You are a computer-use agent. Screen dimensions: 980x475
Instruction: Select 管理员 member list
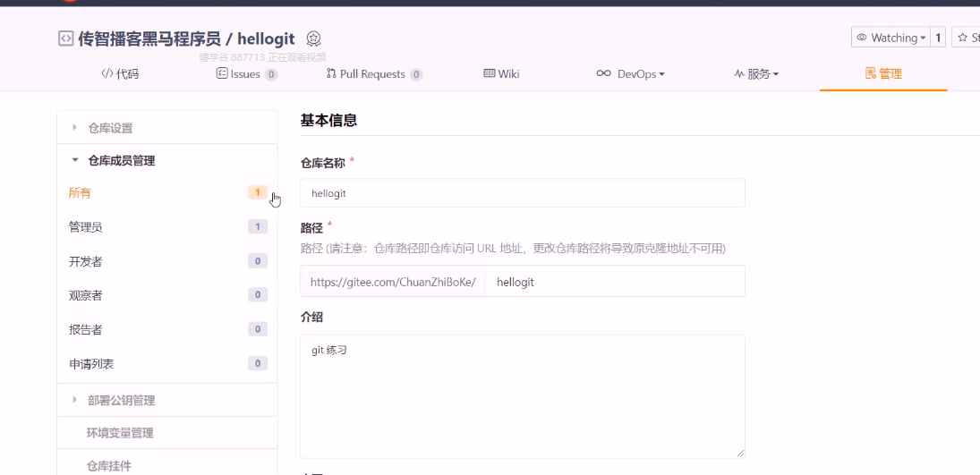(166, 227)
